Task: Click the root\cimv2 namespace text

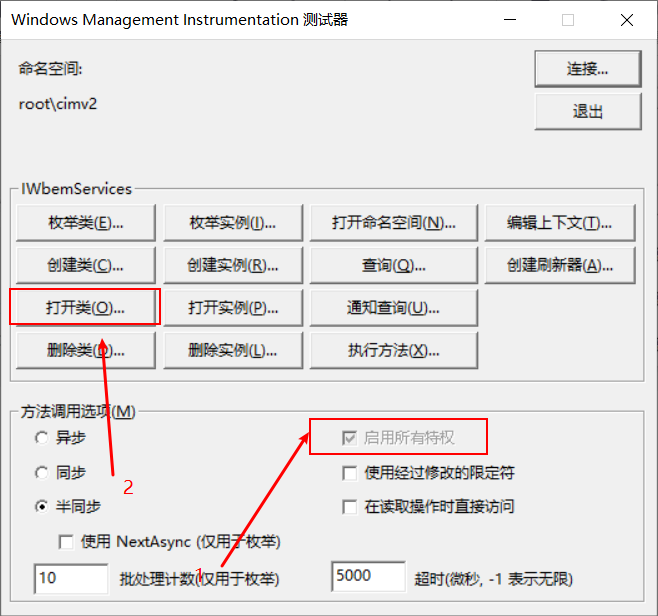Action: pyautogui.click(x=58, y=104)
